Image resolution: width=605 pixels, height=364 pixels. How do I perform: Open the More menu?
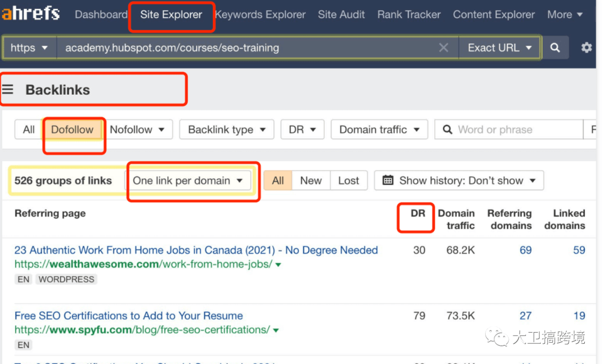565,15
